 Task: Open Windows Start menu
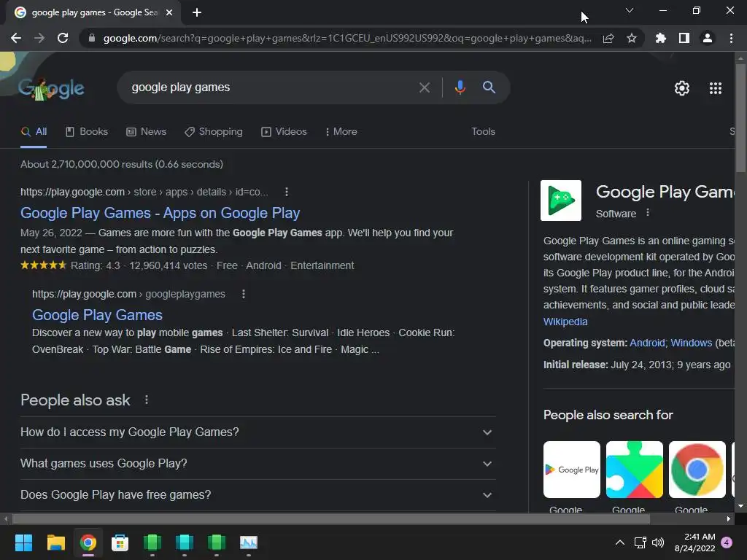point(23,542)
